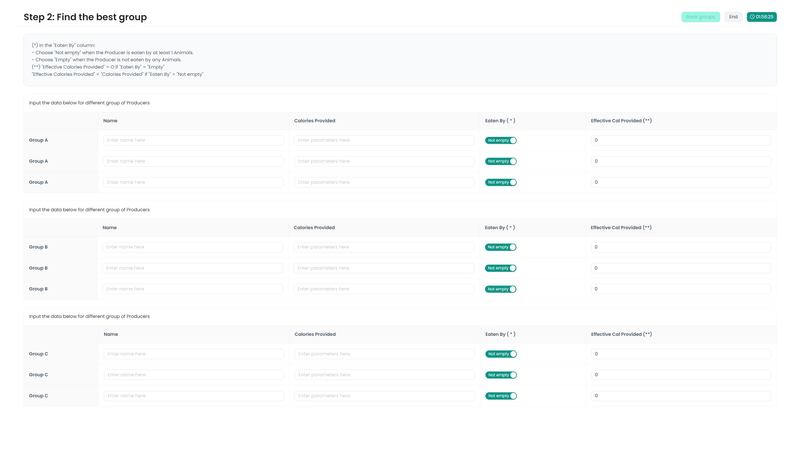The width and height of the screenshot is (800, 450).
Task: Toggle Eaten By switch in third Group B row
Action: (501, 289)
